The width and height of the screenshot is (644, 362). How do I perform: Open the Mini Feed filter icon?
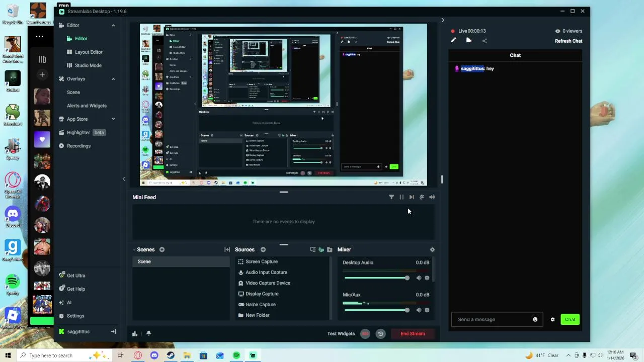tap(391, 197)
